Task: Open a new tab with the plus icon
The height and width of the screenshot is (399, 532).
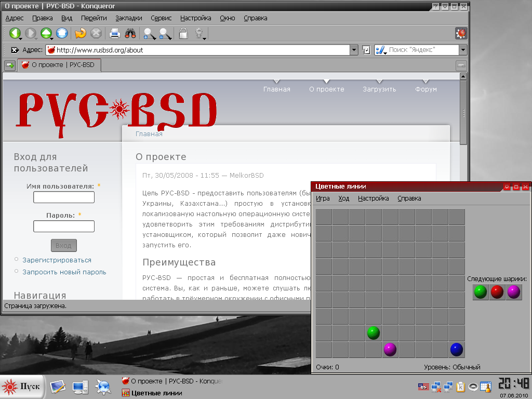Action: point(10,65)
